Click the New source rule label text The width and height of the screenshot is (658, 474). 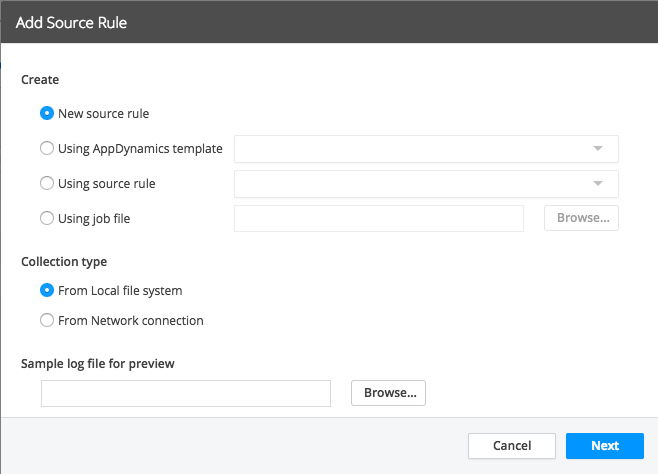[104, 114]
